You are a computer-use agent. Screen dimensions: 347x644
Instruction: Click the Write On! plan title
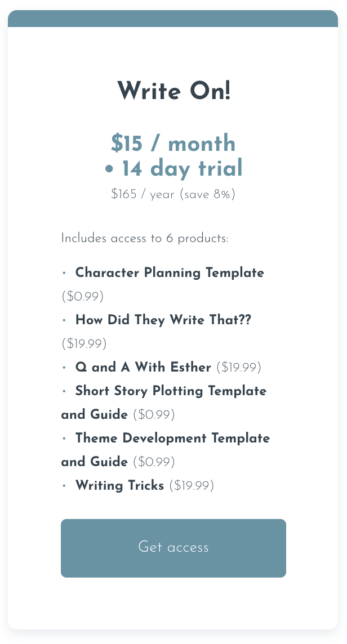pyautogui.click(x=173, y=91)
